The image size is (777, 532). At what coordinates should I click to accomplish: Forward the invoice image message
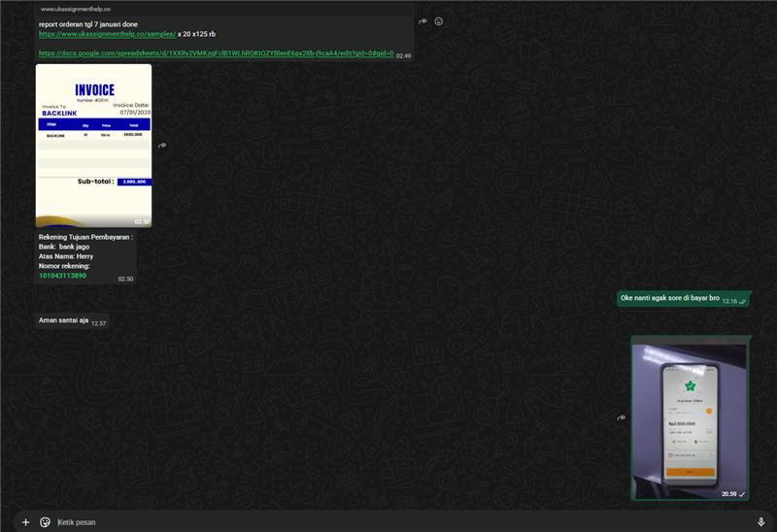click(162, 146)
